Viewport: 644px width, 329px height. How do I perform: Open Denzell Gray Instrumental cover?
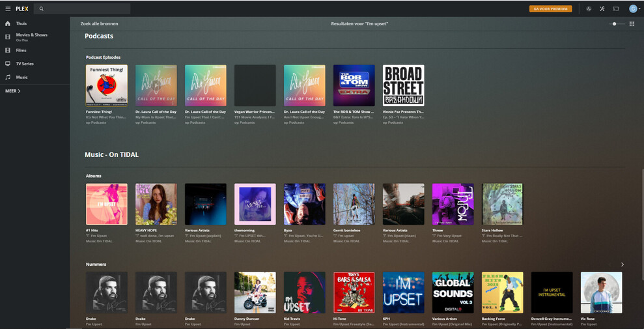[552, 293]
